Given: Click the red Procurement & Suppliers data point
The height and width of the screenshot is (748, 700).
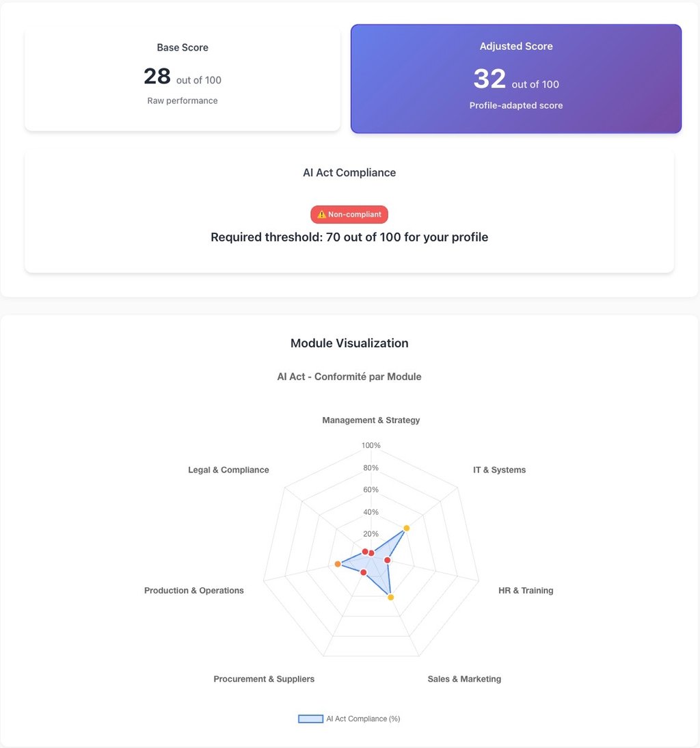Looking at the screenshot, I should click(364, 572).
